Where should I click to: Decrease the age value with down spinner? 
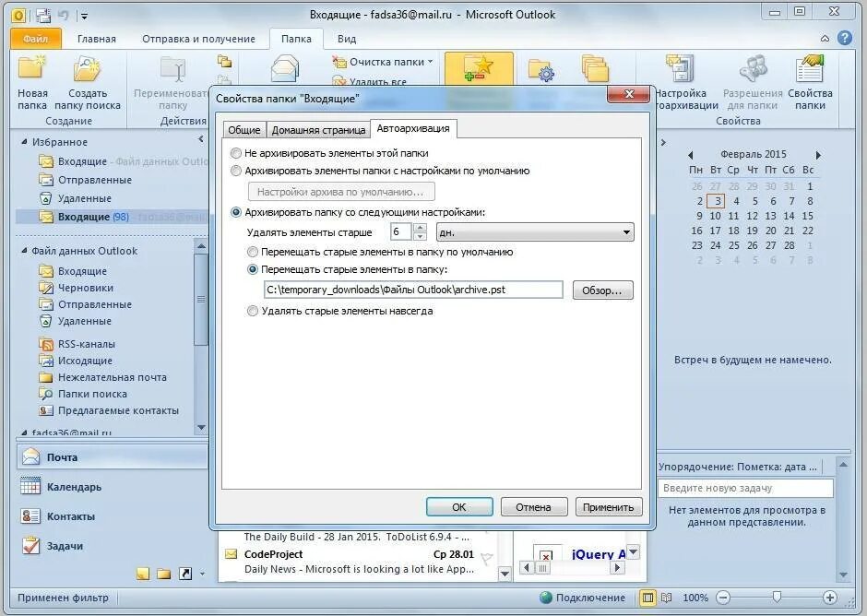coord(420,237)
